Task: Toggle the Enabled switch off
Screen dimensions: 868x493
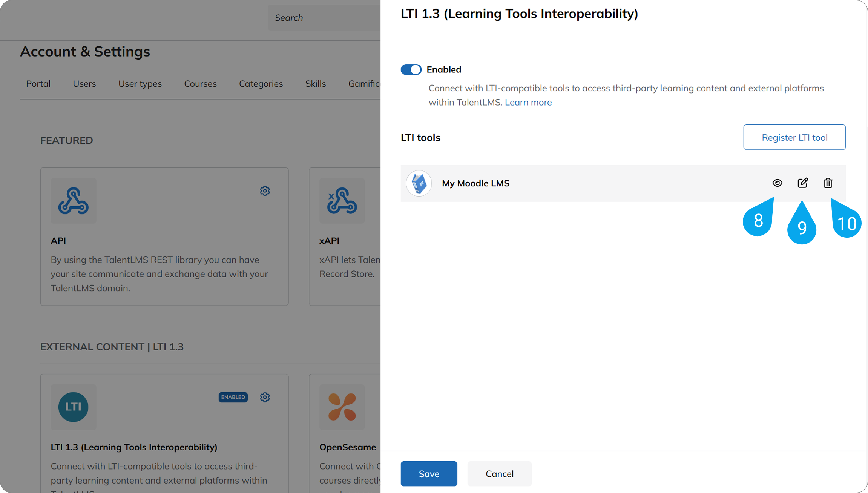Action: (x=411, y=69)
